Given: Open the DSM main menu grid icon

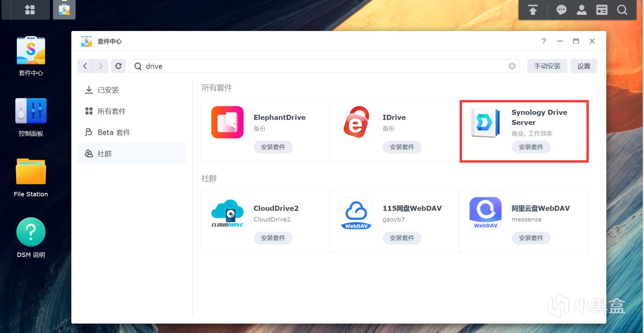Looking at the screenshot, I should point(30,10).
